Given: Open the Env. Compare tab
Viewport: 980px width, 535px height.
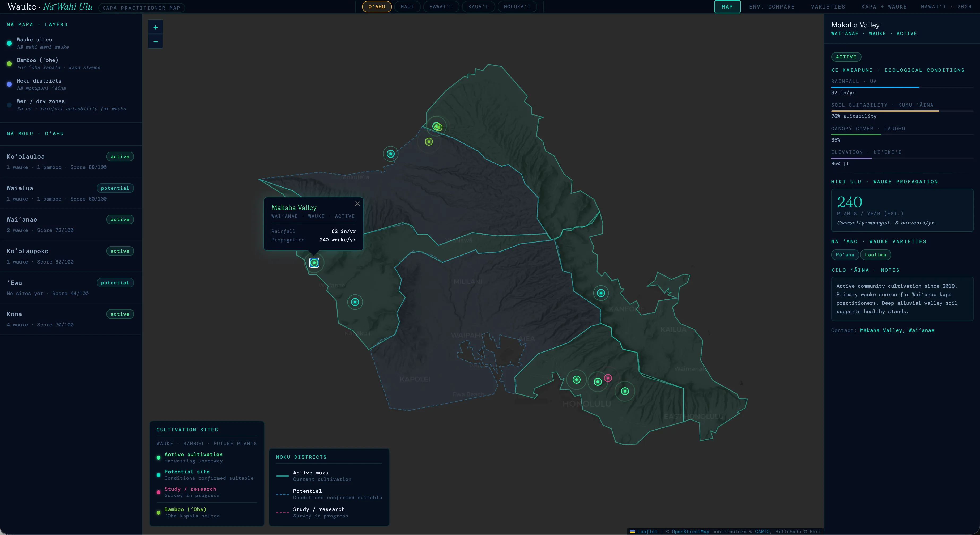Looking at the screenshot, I should (772, 7).
